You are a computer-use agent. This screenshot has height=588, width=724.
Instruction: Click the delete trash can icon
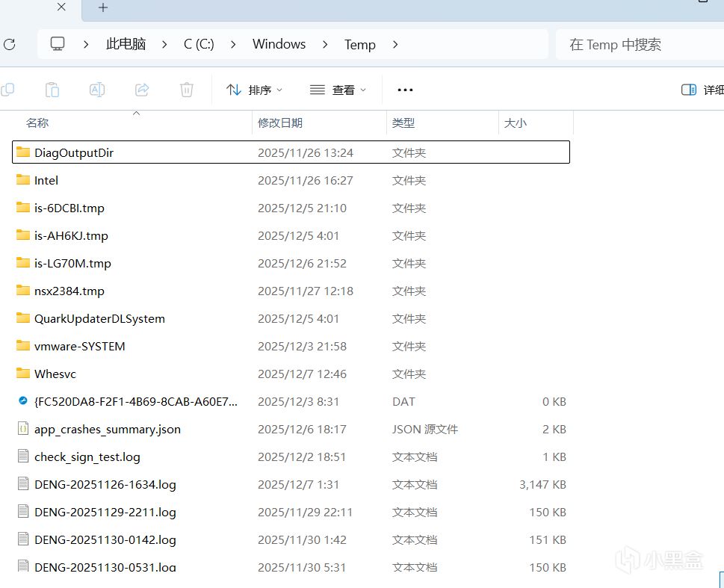(187, 90)
